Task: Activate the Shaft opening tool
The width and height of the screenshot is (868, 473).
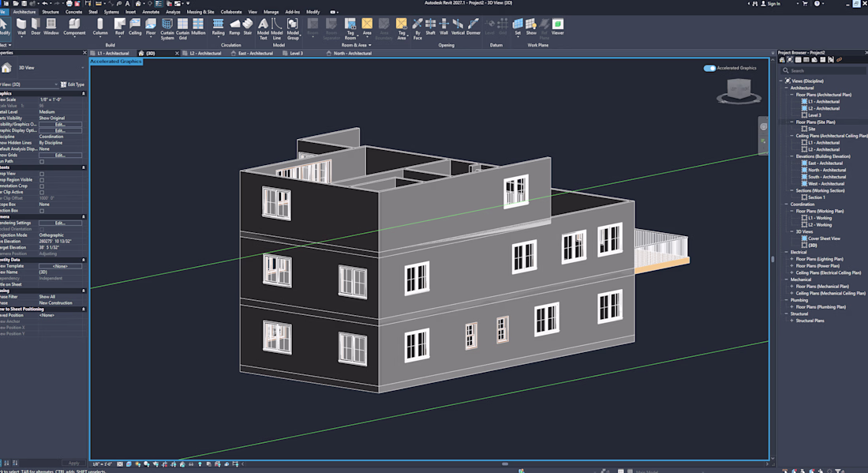Action: (430, 27)
